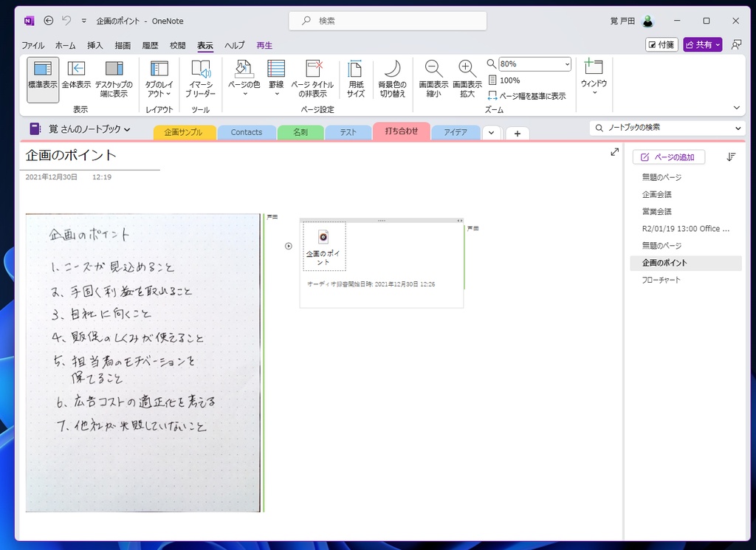
Task: Select the 打ち合わせ section tab
Action: pos(401,131)
